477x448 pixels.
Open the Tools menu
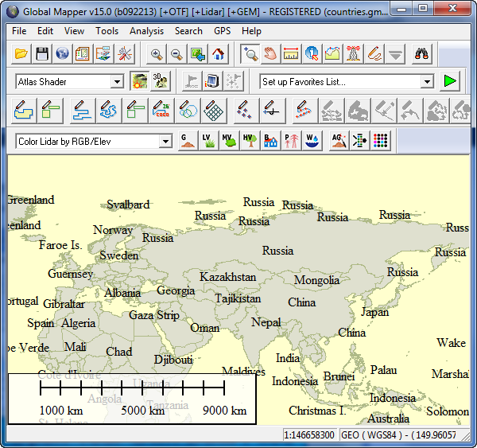107,31
